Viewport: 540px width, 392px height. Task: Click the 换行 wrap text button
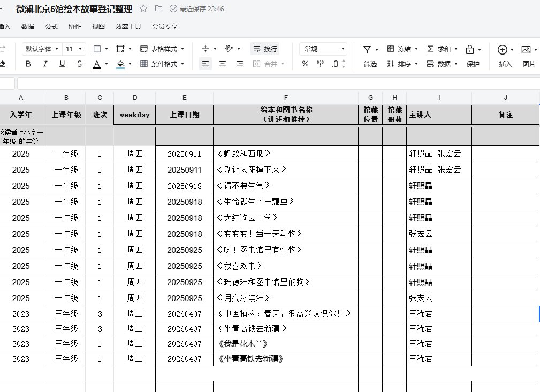tap(265, 49)
